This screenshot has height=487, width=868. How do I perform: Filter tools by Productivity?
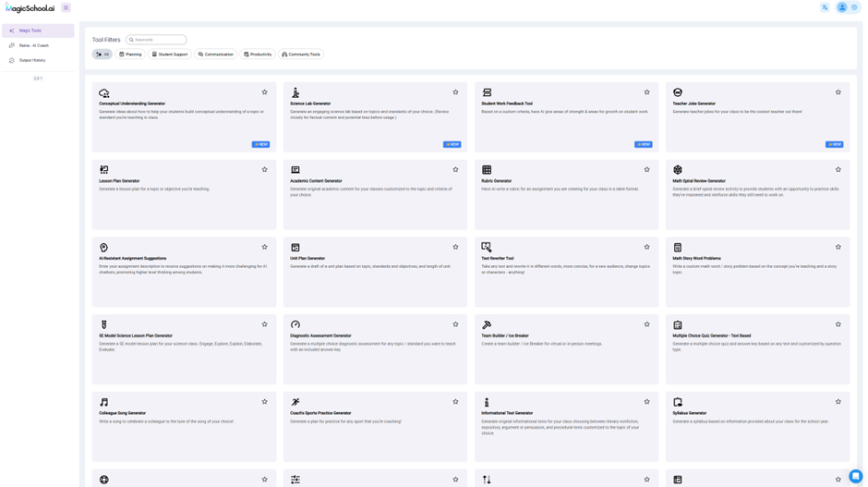click(x=258, y=55)
